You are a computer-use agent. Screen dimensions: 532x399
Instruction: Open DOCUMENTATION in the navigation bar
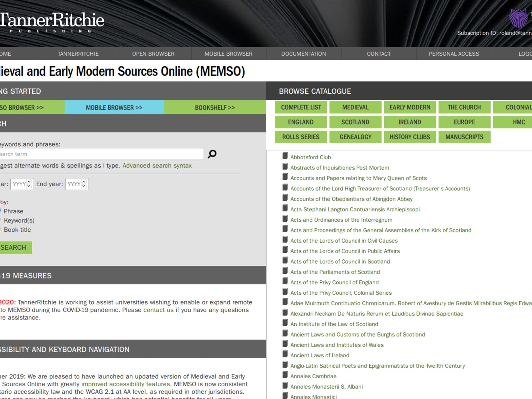[x=303, y=54]
